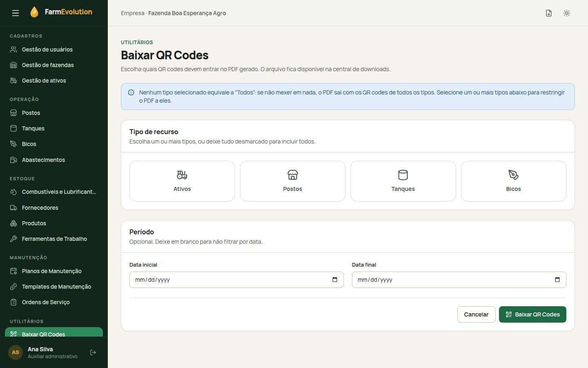Open Abastecimentos in the sidebar
Viewport: 588px width, 368px height.
[x=54, y=160]
